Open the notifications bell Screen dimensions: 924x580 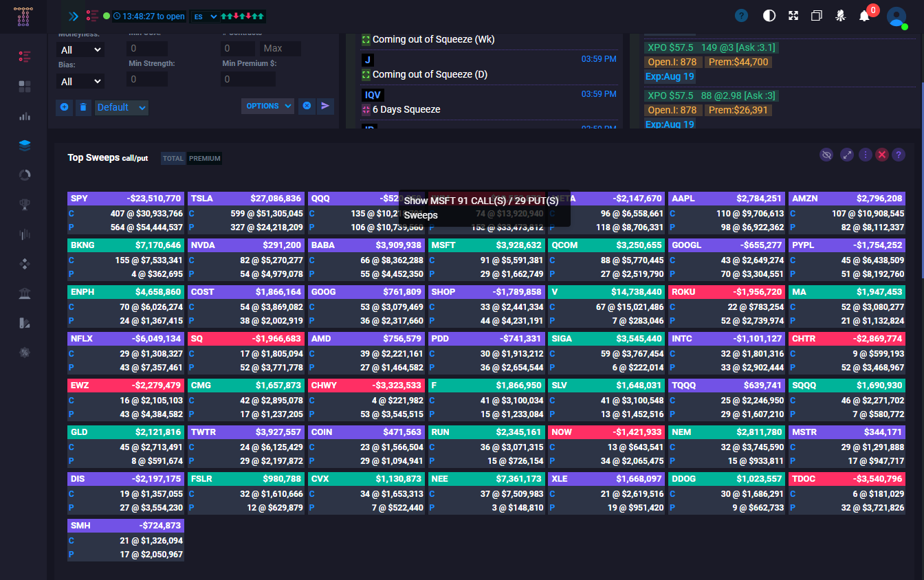(x=865, y=16)
